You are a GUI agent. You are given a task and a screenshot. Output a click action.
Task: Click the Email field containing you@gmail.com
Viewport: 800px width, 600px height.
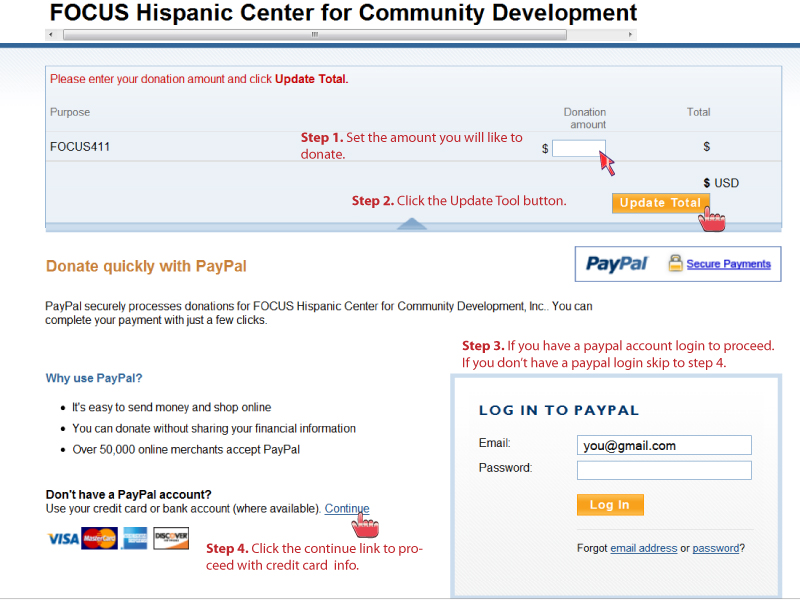pos(663,446)
